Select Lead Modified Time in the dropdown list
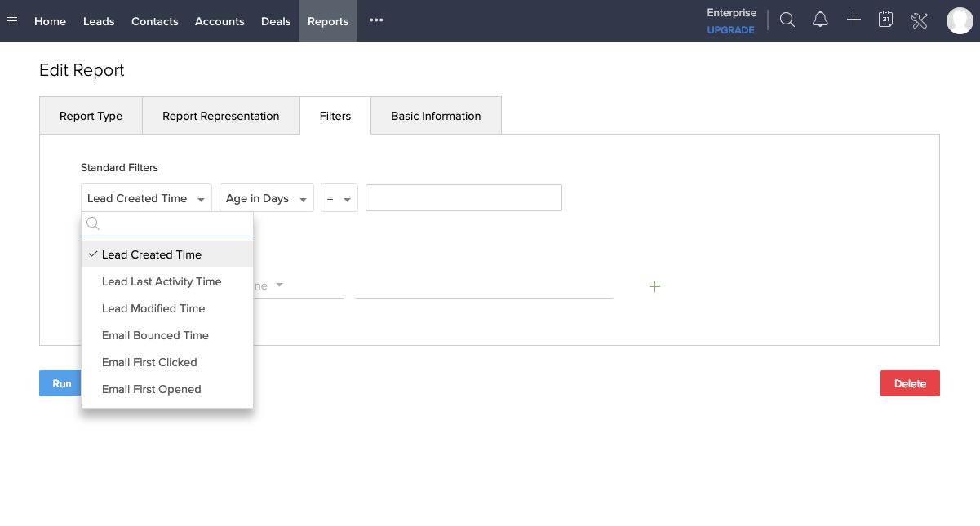 (x=153, y=308)
